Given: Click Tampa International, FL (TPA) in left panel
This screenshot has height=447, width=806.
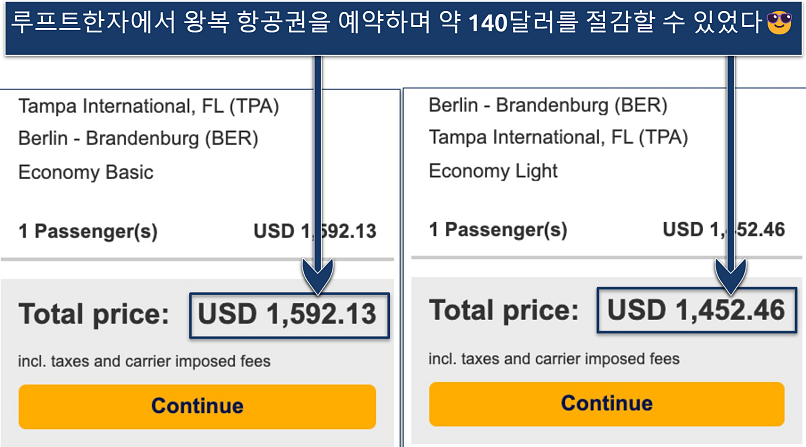Looking at the screenshot, I should [x=148, y=106].
